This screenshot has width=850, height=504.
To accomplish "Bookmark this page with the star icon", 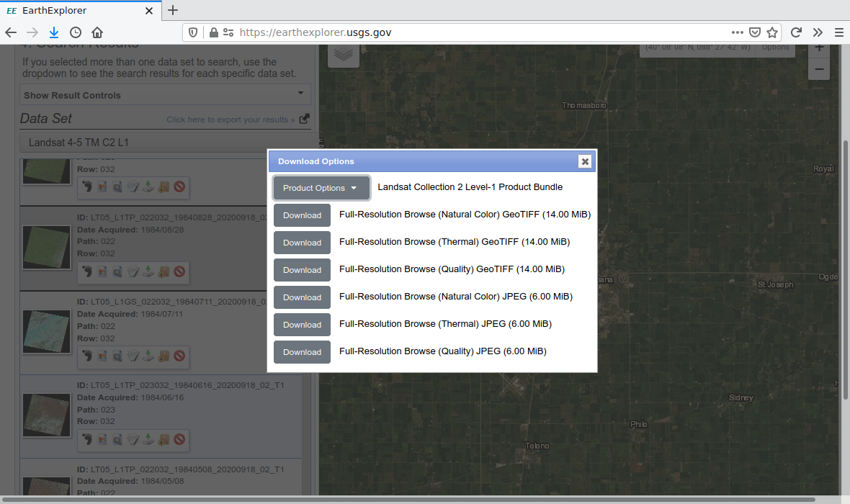I will [772, 32].
